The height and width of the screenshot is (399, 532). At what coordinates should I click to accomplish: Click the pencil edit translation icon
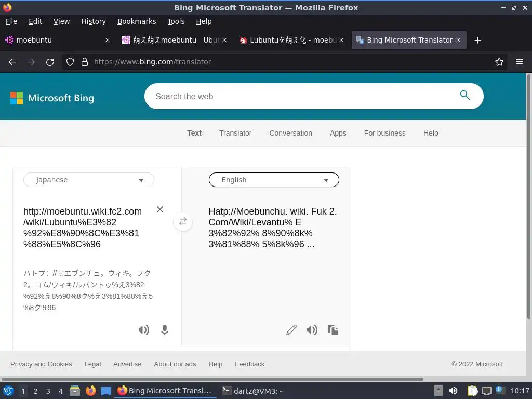point(291,330)
